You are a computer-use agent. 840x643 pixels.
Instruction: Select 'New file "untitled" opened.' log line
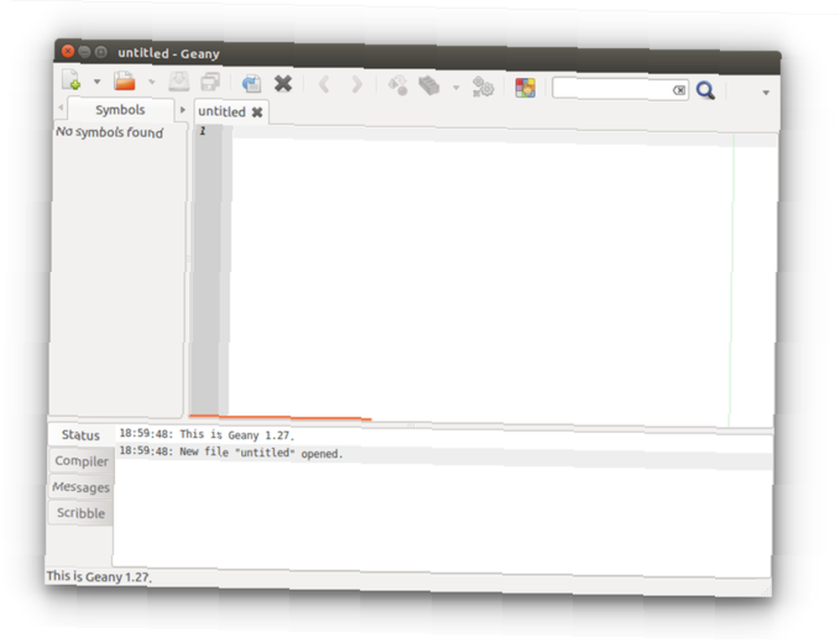pyautogui.click(x=230, y=452)
